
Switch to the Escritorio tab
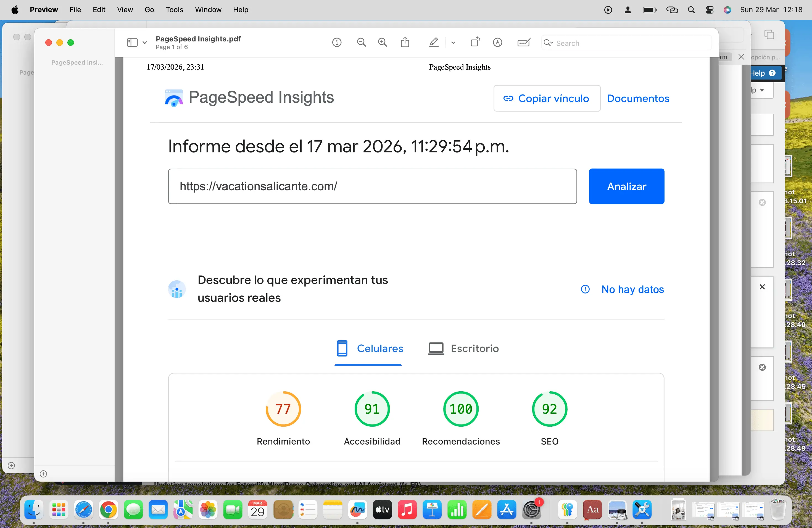[463, 349]
